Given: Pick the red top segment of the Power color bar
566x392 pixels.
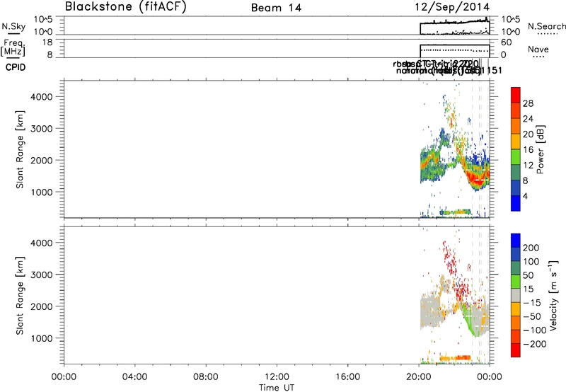Looking at the screenshot, I should tap(516, 95).
